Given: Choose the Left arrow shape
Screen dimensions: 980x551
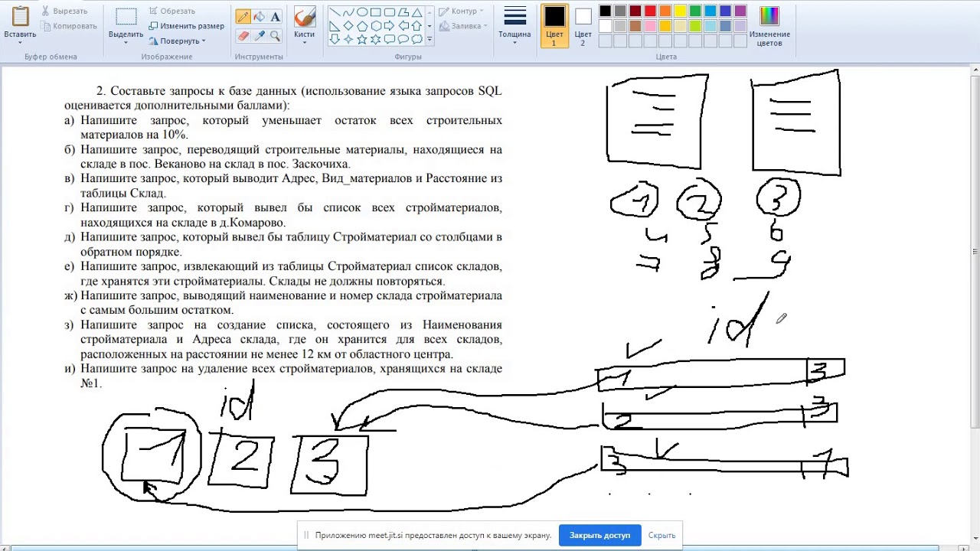Looking at the screenshot, I should (403, 26).
